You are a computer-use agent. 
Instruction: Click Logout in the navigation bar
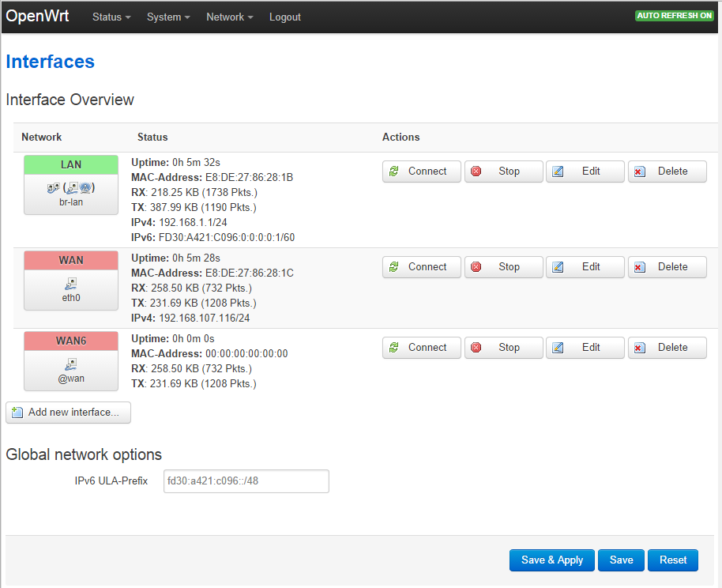coord(284,17)
